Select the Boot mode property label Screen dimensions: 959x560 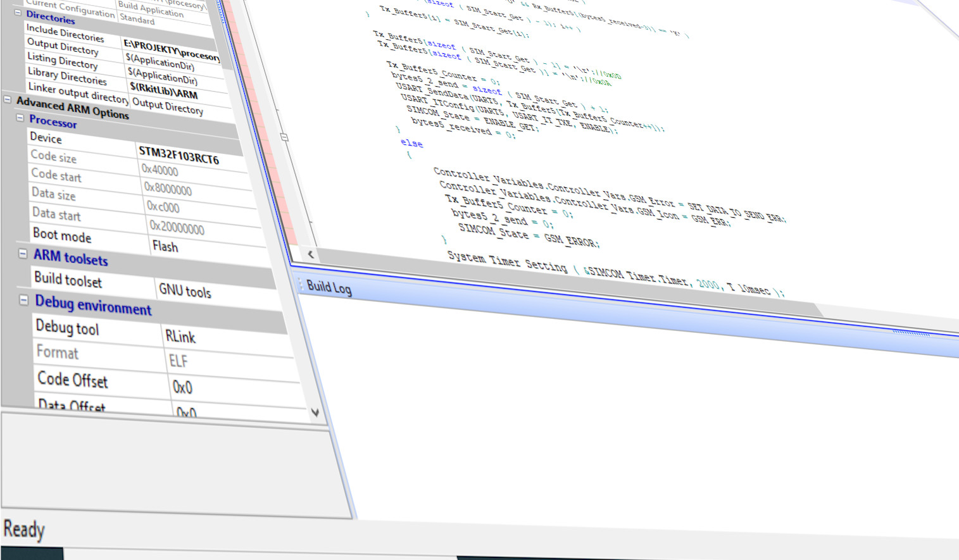pos(62,235)
